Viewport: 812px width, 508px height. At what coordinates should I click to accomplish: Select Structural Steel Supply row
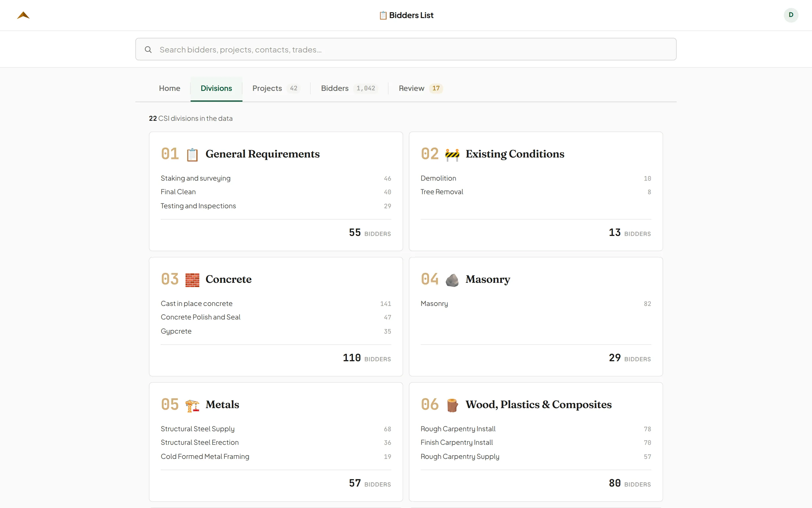pos(276,429)
